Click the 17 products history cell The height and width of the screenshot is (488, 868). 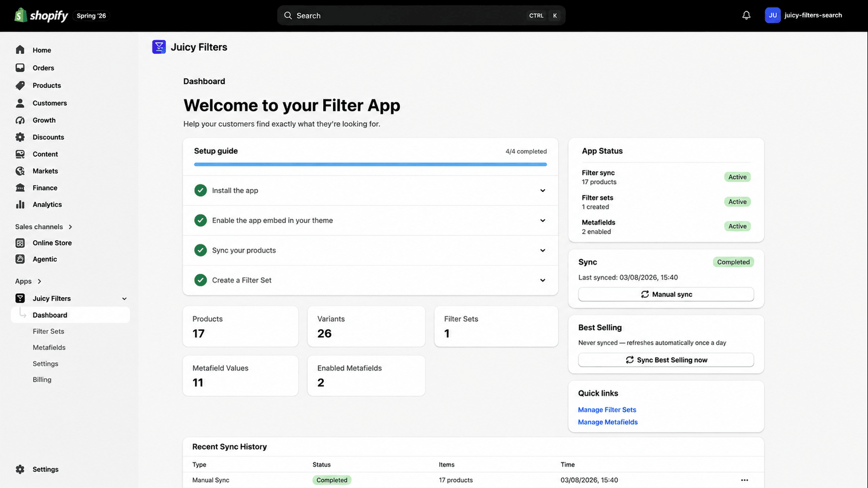pyautogui.click(x=456, y=480)
